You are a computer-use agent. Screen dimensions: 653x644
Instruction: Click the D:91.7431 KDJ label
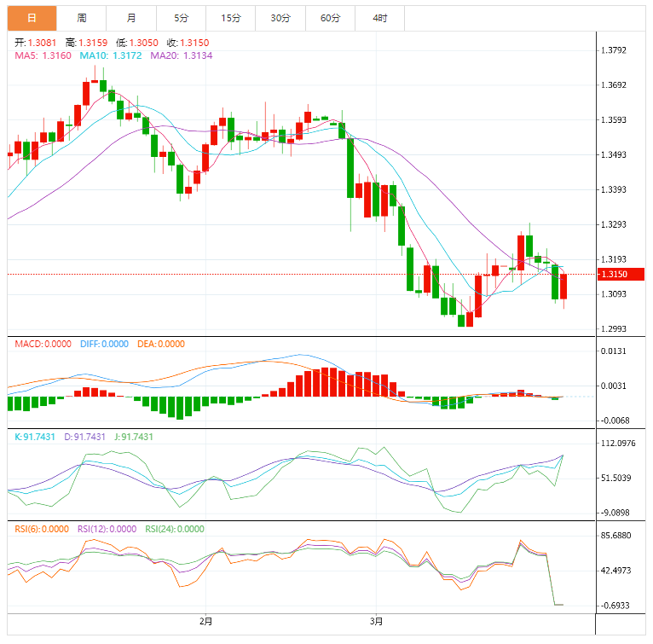coord(84,437)
